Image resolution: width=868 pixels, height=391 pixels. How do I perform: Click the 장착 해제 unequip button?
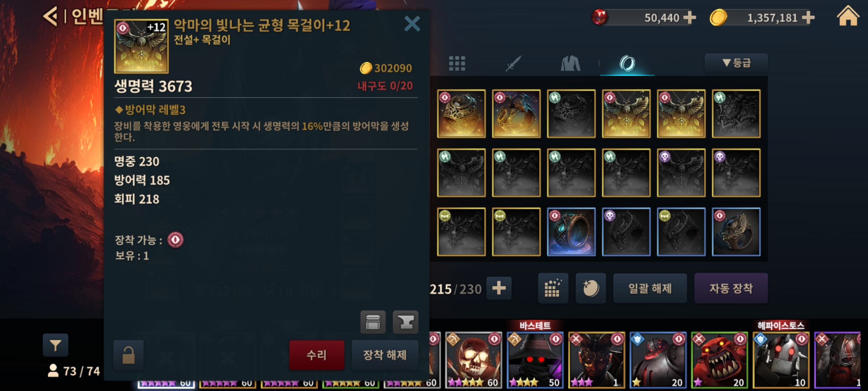385,355
